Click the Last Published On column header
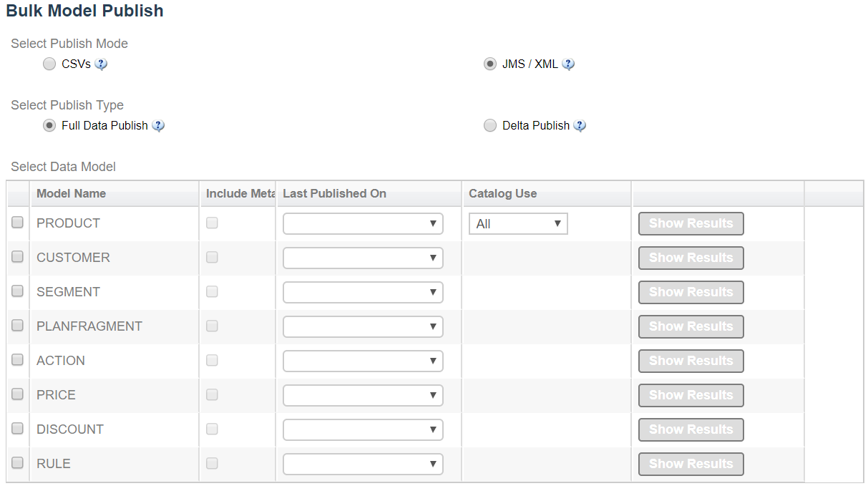This screenshot has height=486, width=868. pos(334,194)
